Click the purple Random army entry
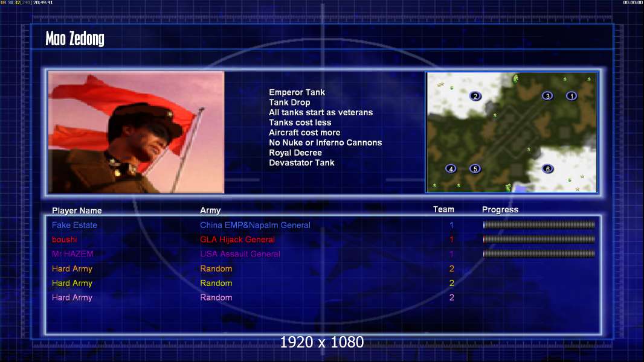 pos(216,297)
